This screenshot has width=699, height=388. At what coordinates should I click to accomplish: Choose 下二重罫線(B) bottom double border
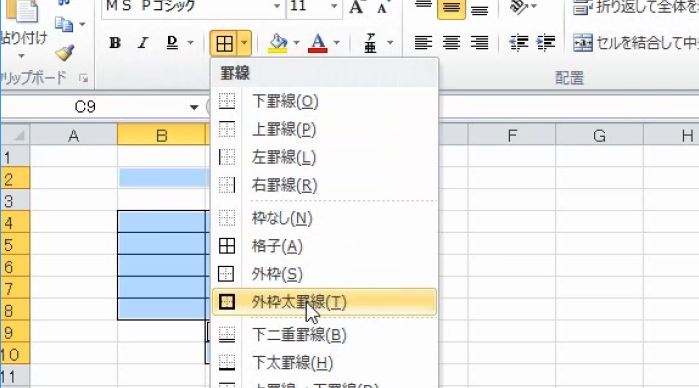click(325, 335)
